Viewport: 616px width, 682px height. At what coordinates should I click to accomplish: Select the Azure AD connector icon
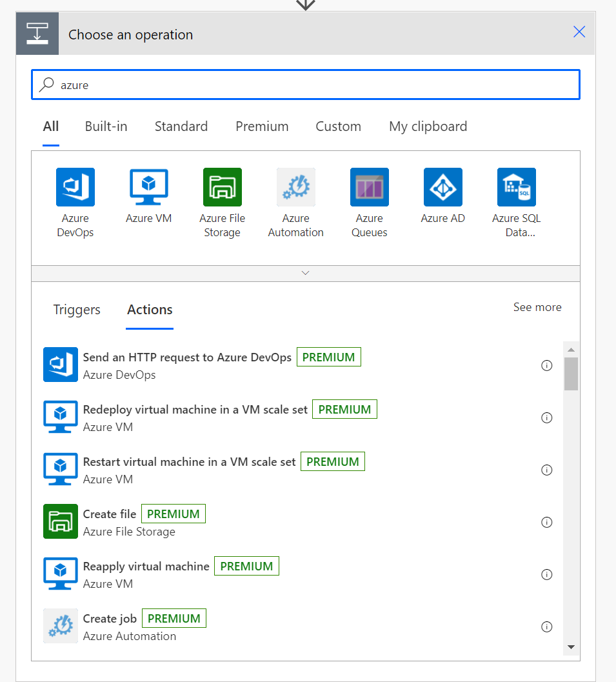click(x=443, y=187)
